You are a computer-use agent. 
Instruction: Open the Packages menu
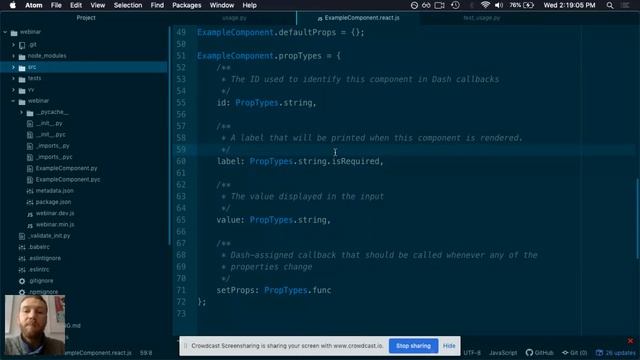tap(187, 5)
